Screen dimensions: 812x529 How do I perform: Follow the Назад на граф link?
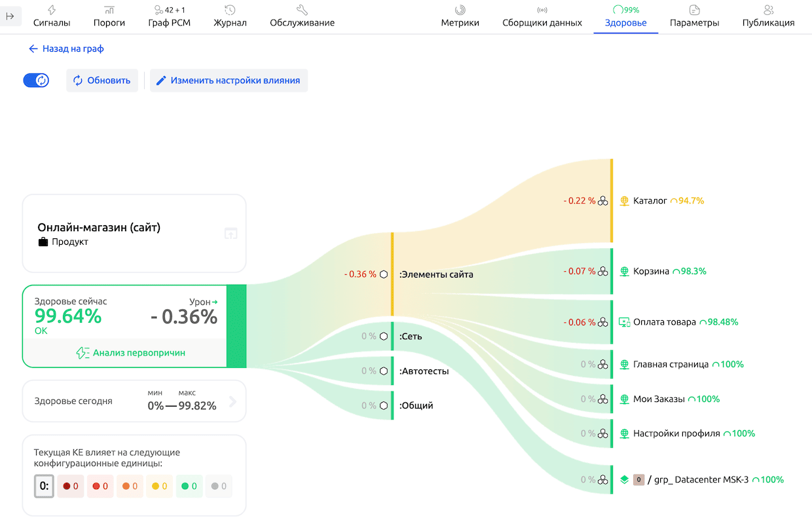(x=66, y=48)
